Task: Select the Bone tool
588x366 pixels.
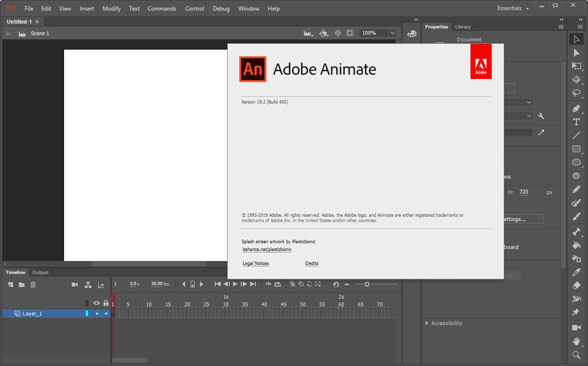Action: pos(576,232)
